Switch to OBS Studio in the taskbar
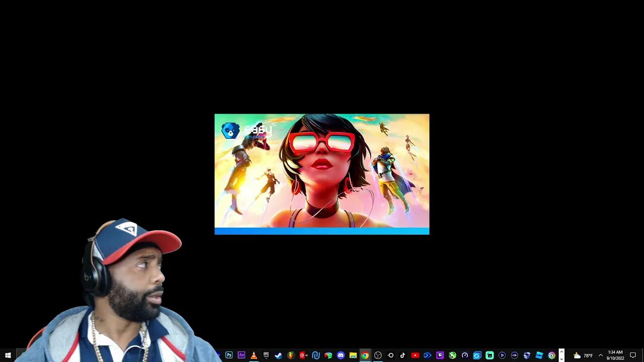Screen dimensions: 644x362 tap(378, 355)
